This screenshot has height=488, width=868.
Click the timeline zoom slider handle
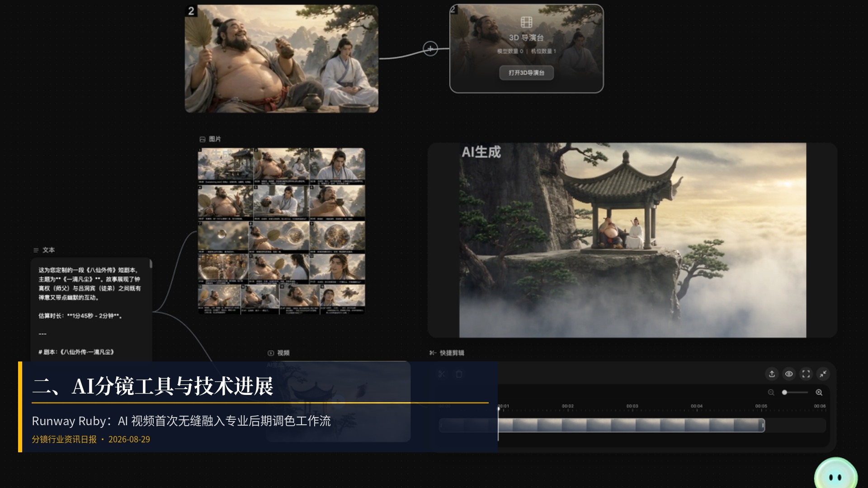(785, 392)
